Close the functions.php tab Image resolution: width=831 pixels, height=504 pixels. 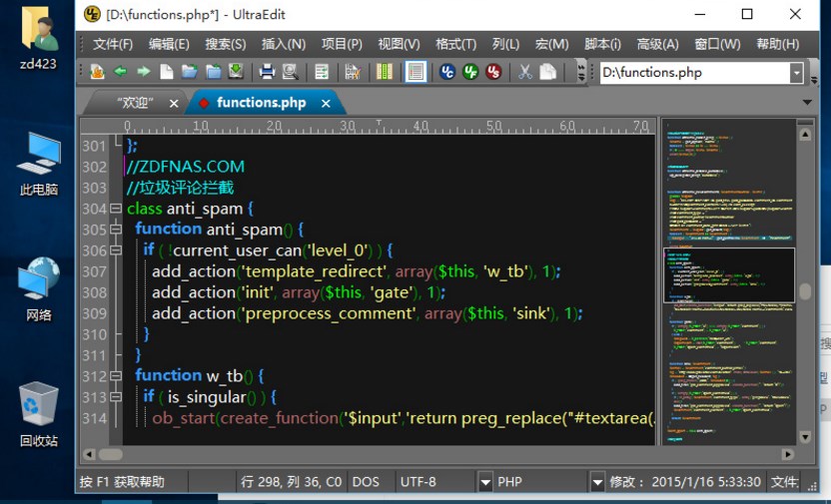tap(325, 103)
